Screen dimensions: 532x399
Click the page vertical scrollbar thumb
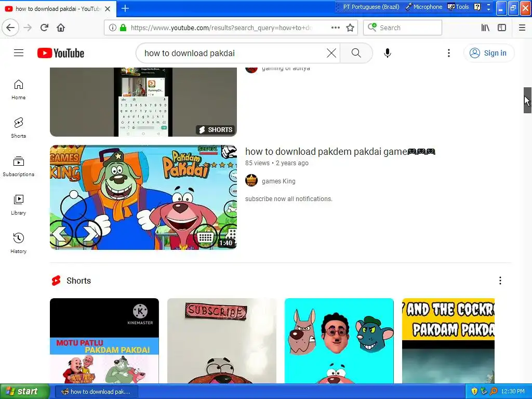pyautogui.click(x=527, y=100)
